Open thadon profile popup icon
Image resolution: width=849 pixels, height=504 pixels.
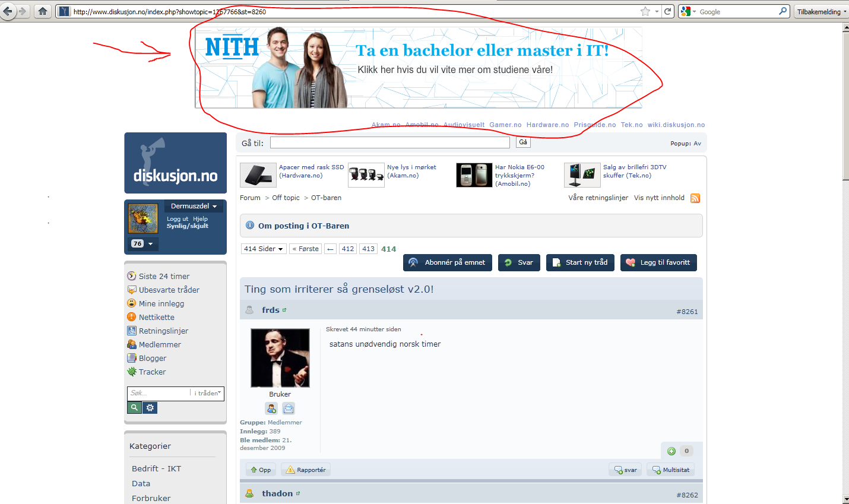[298, 493]
